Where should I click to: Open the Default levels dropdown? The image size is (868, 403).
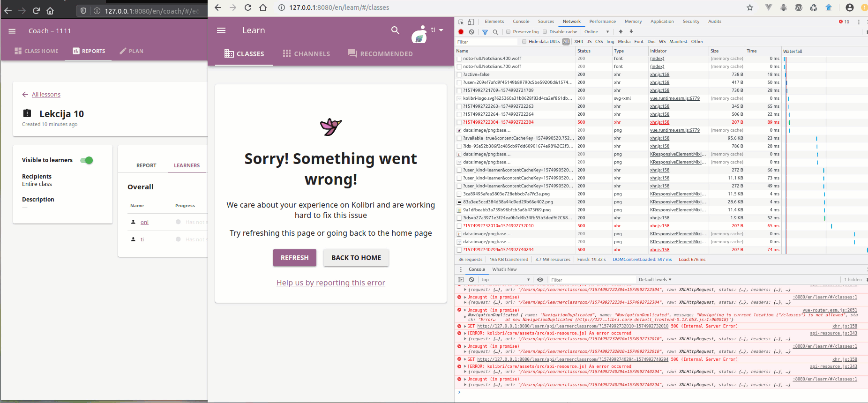pos(655,280)
